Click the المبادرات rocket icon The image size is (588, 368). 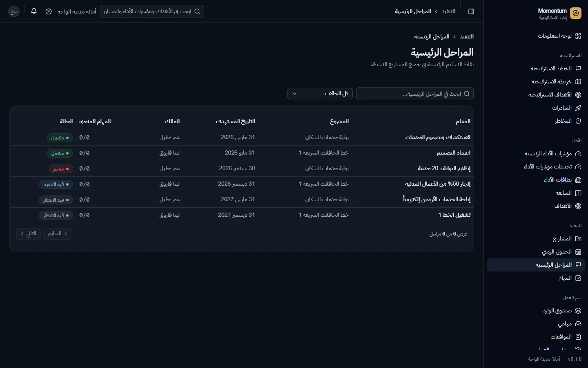[x=578, y=108]
